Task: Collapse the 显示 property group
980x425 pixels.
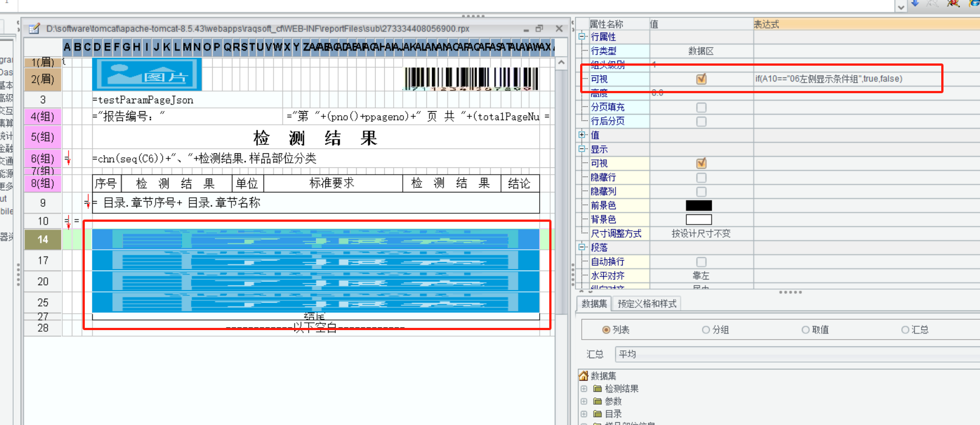Action: pyautogui.click(x=582, y=149)
